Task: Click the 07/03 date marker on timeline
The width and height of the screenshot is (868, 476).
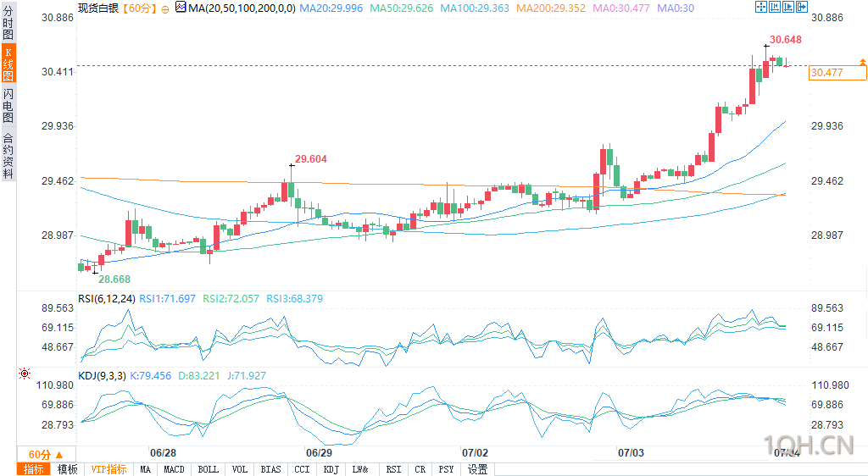Action: 631,453
